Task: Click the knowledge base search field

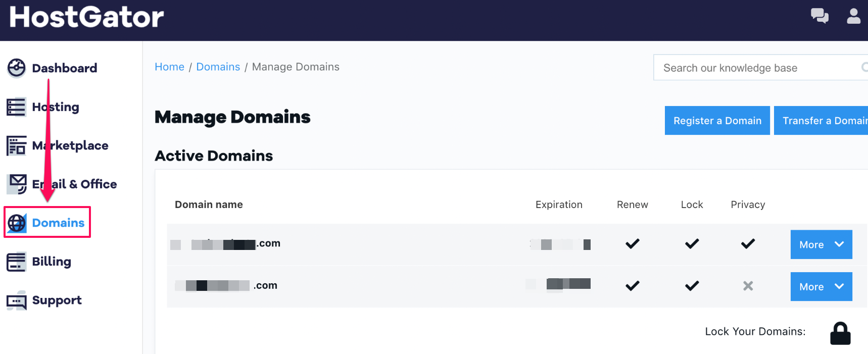Action: tap(760, 68)
